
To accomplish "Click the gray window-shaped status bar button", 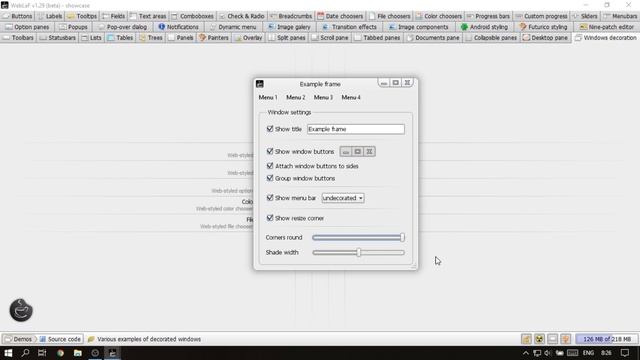I will (552, 339).
